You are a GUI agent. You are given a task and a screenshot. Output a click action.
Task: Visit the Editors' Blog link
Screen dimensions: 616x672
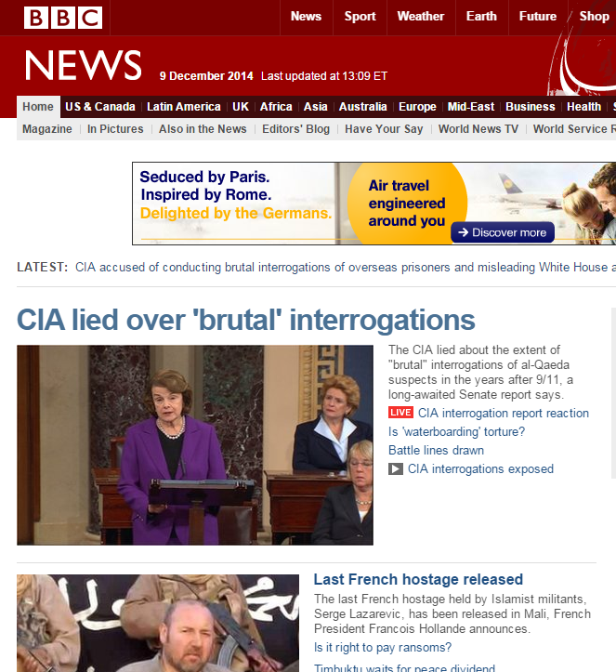296,129
